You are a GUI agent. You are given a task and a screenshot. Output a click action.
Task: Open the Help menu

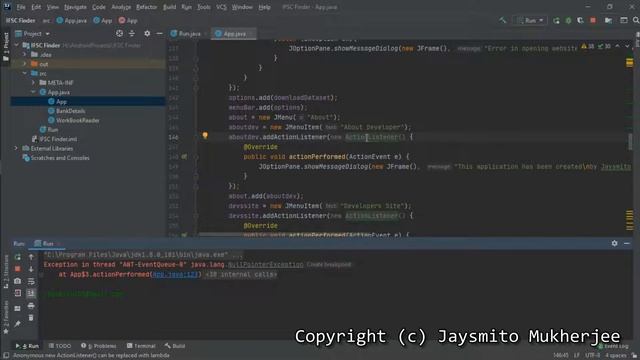coord(264,7)
